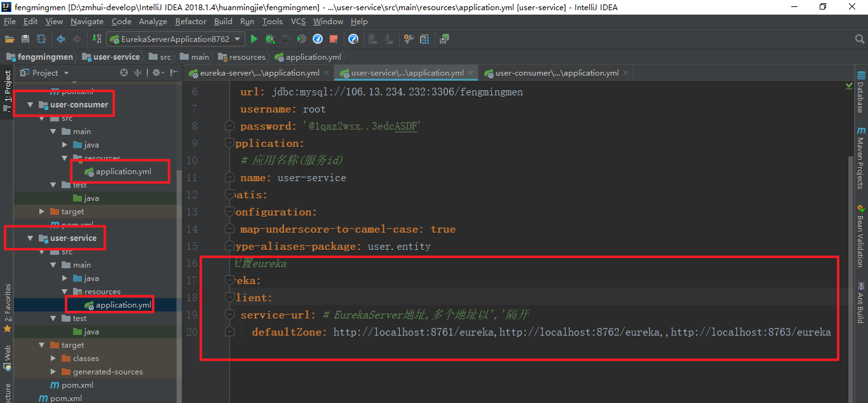
Task: Open the Favorites tool window with star
Action: pyautogui.click(x=7, y=308)
